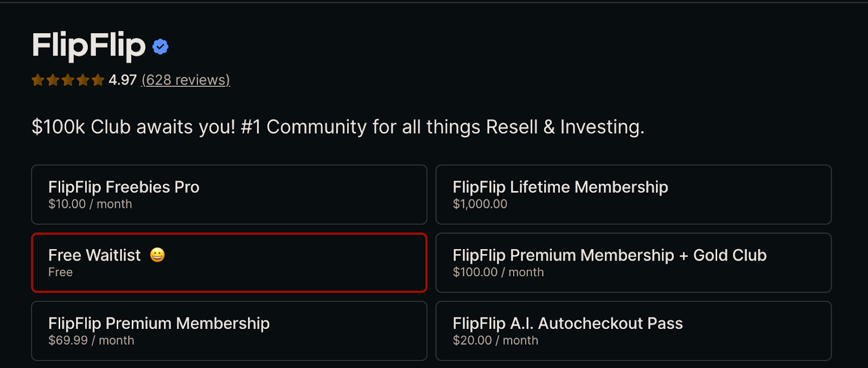This screenshot has height=368, width=868.
Task: Click the fifth rating star
Action: tap(99, 80)
